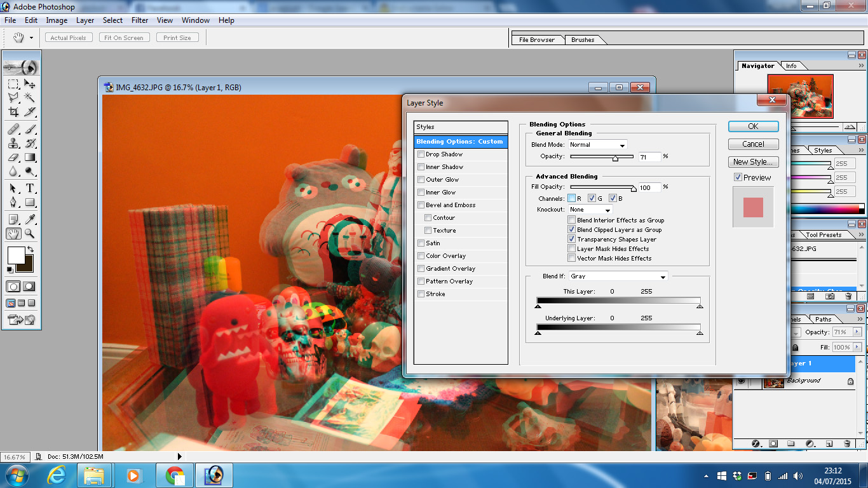
Task: Uncheck the G channel checkbox
Action: tap(592, 198)
